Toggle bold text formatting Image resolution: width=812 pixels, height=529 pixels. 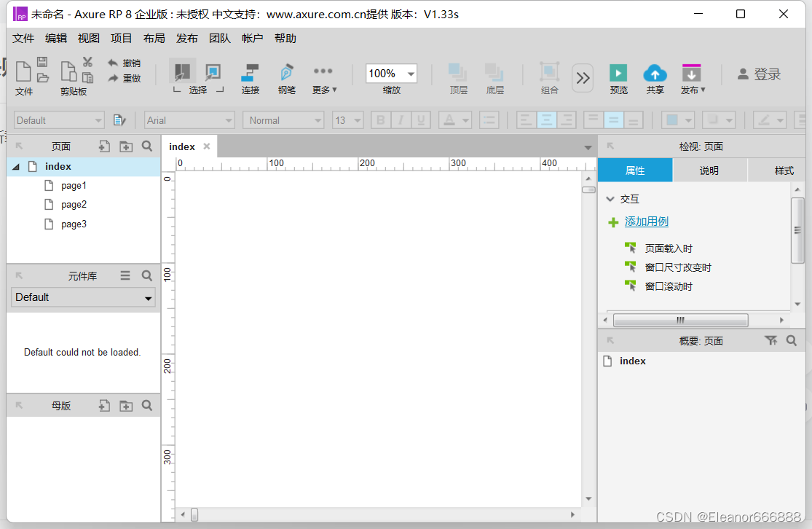coord(380,119)
